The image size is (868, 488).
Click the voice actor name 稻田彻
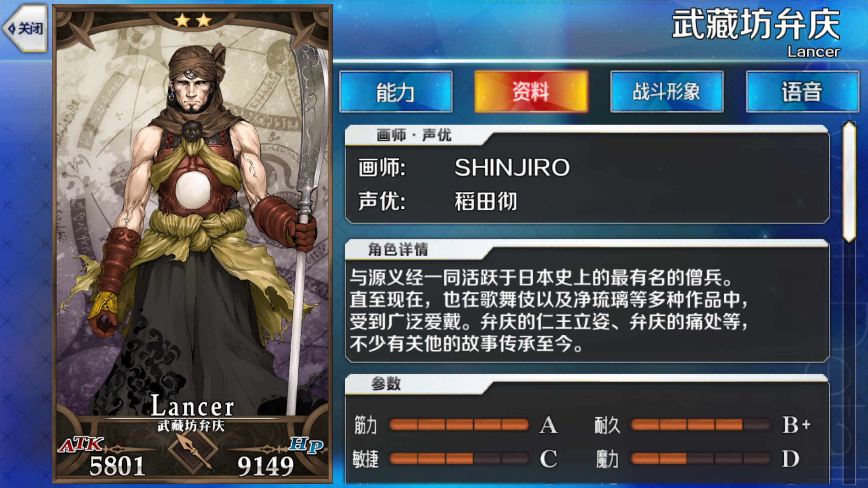[485, 202]
